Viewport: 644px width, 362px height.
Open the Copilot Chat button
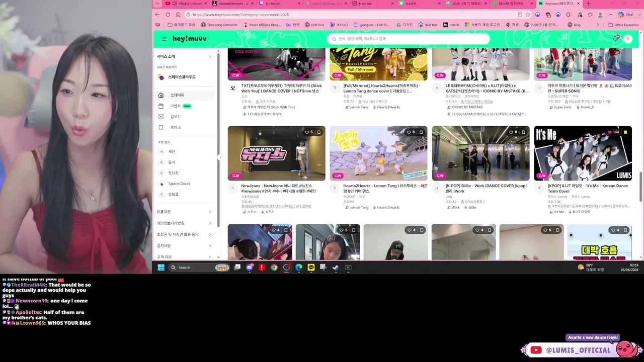click(625, 15)
